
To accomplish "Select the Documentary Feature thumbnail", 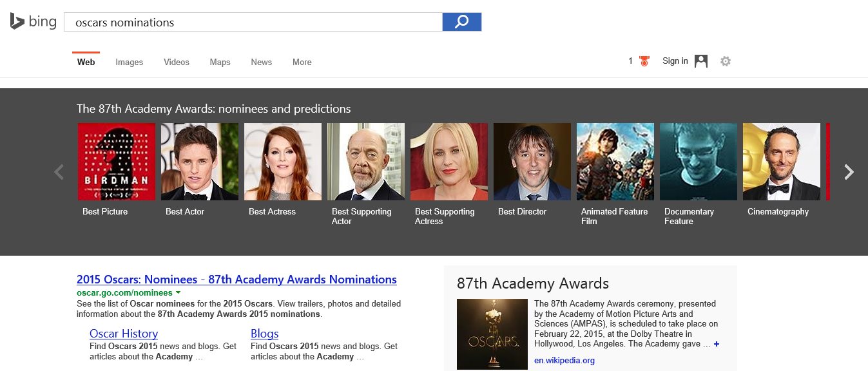I will (699, 162).
